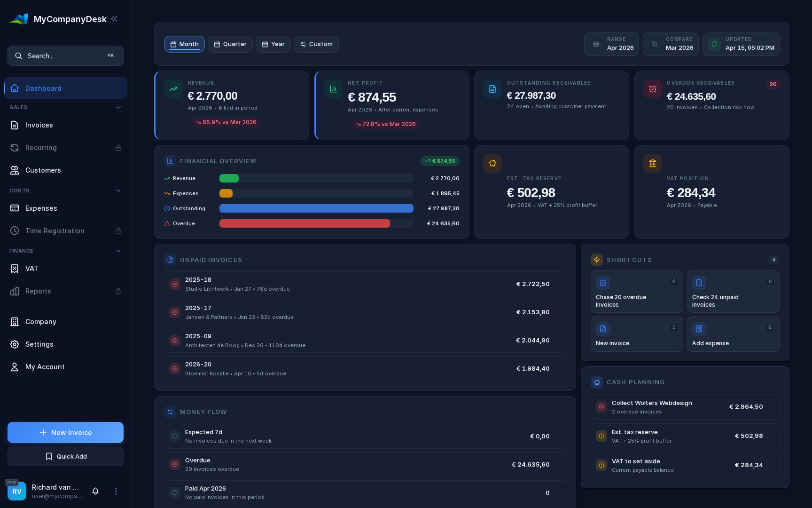The image size is (812, 508).
Task: Open the Invoices section icon in sidebar
Action: click(x=15, y=125)
